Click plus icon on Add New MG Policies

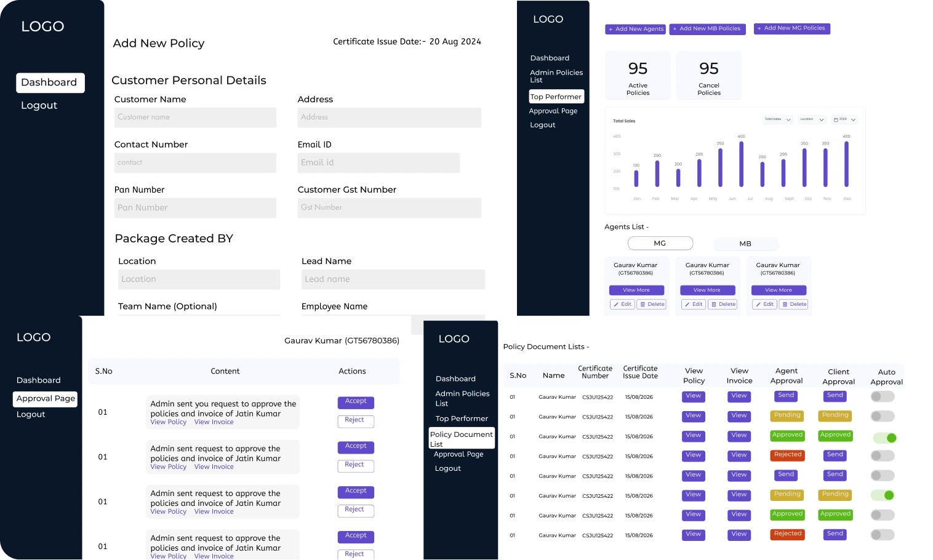pos(759,28)
